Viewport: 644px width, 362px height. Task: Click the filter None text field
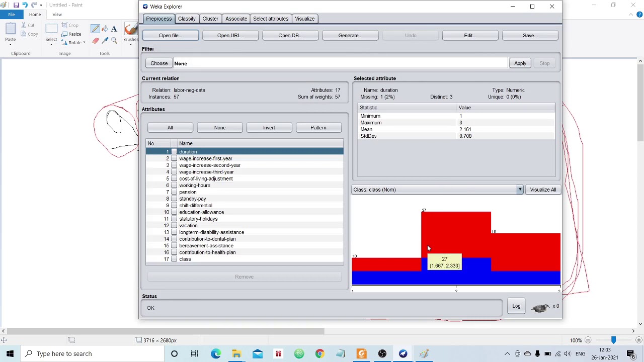click(x=340, y=63)
